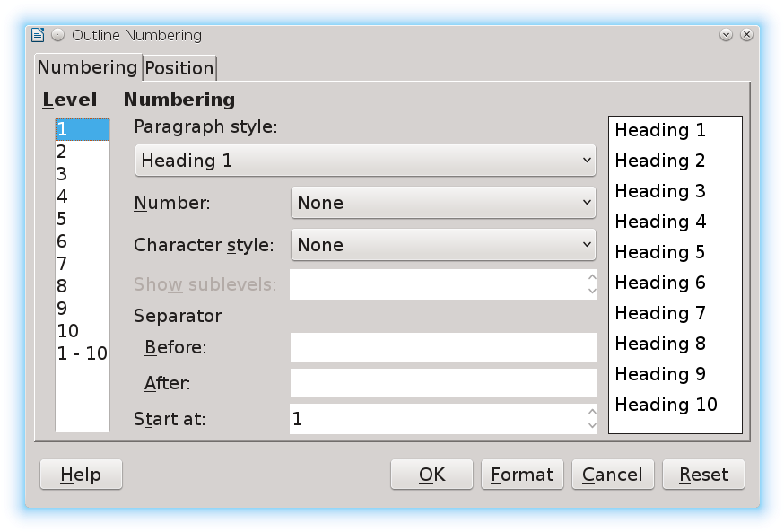Select level 3 in the Level list
This screenshot has width=784, height=532.
coord(62,174)
